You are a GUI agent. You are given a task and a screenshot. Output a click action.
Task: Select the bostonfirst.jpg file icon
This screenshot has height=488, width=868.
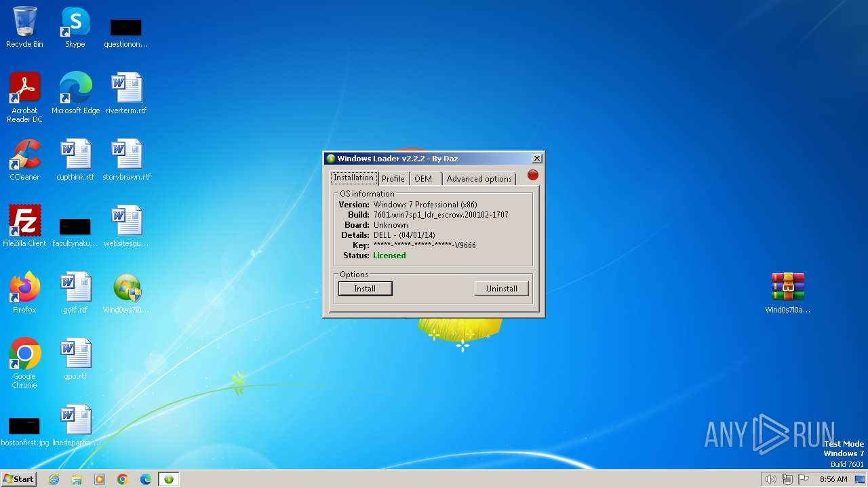[x=24, y=431]
